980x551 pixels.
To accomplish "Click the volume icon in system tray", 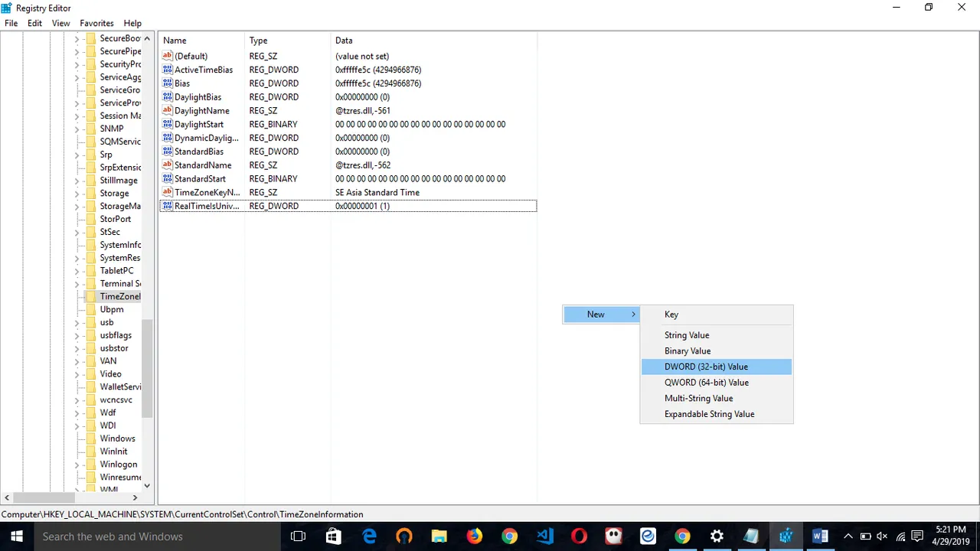I will pos(883,536).
